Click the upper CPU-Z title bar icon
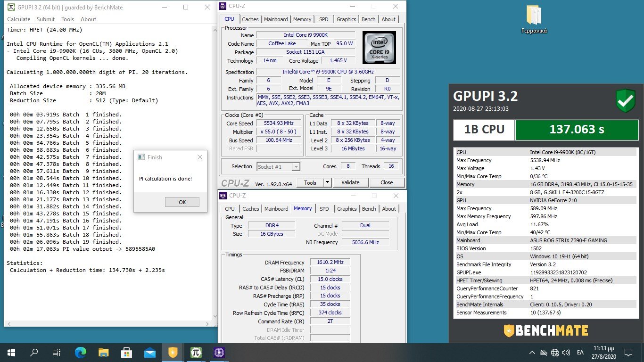Screen dimensions: 644x362 223,6
